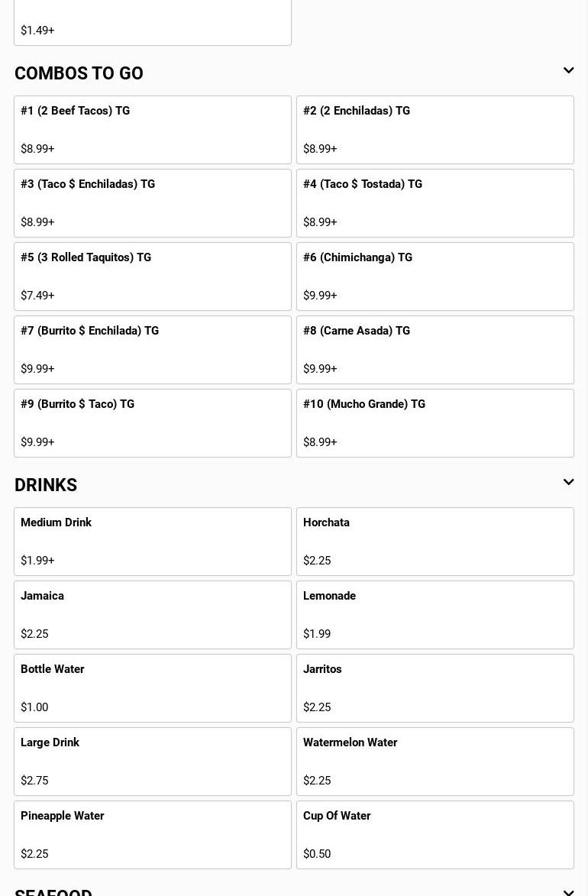Select #8 (Carne Asada) TG combo
588x896 pixels.
[435, 350]
